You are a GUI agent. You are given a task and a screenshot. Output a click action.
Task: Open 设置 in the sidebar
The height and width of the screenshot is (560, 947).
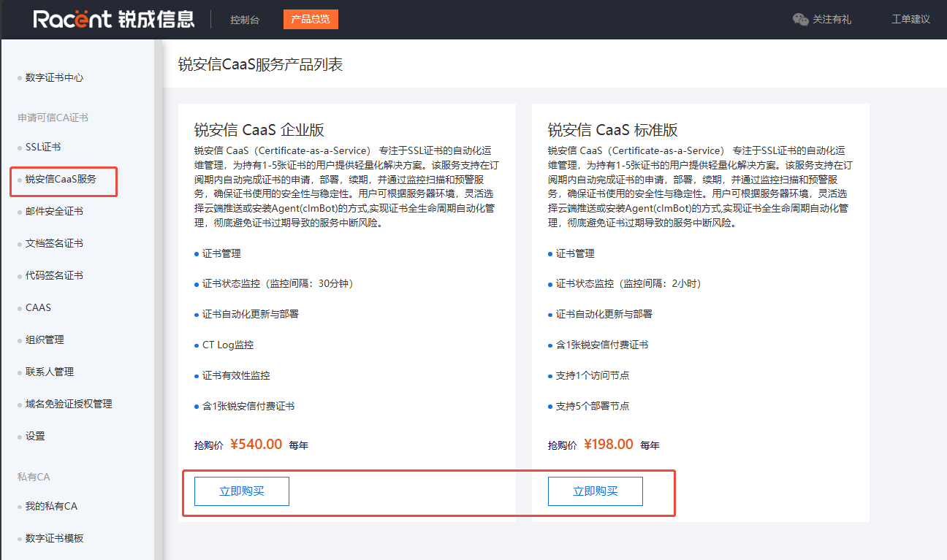tap(35, 437)
